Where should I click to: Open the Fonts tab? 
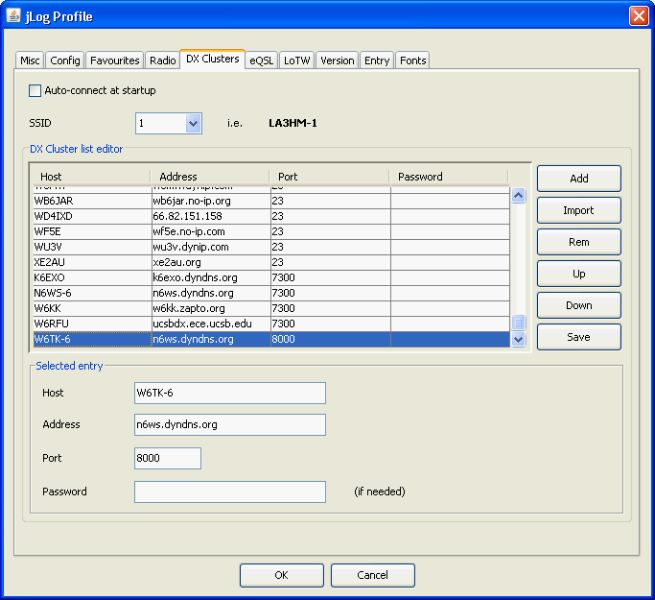413,61
